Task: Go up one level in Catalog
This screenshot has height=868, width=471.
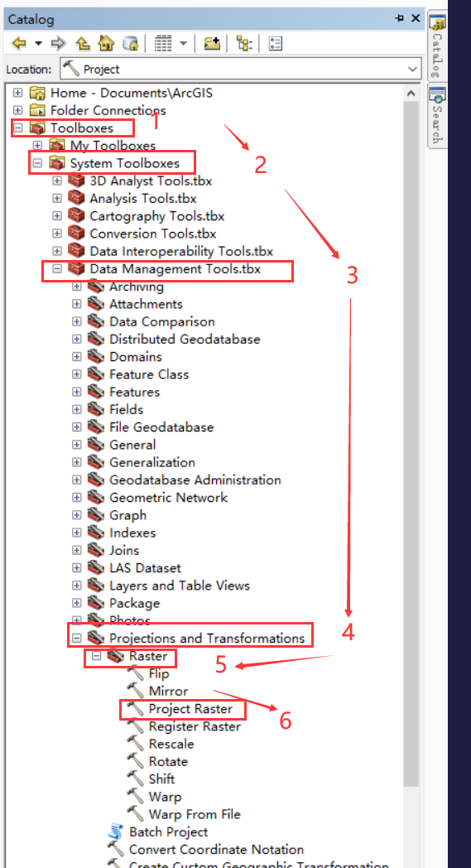Action: tap(83, 42)
